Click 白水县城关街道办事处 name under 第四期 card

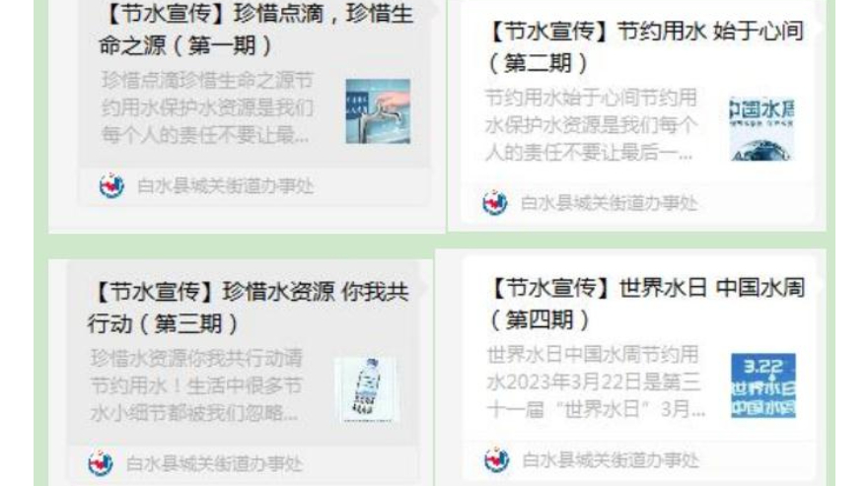(x=611, y=460)
